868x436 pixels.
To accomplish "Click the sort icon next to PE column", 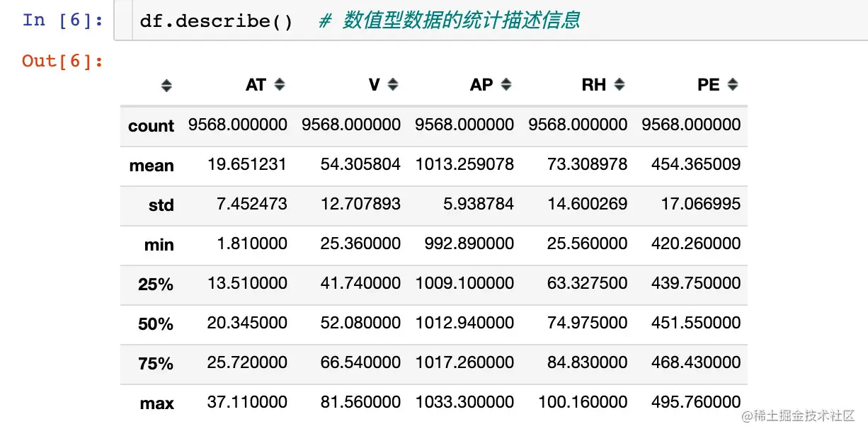I will point(733,85).
